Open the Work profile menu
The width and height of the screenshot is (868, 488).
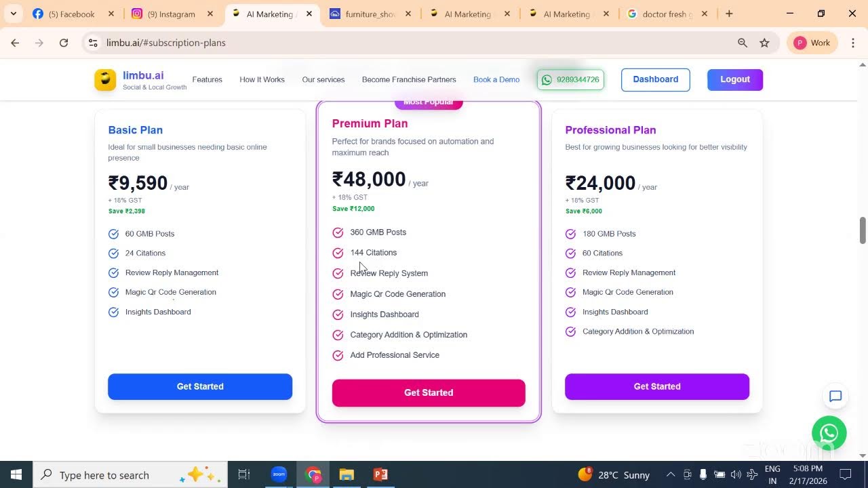click(x=812, y=43)
